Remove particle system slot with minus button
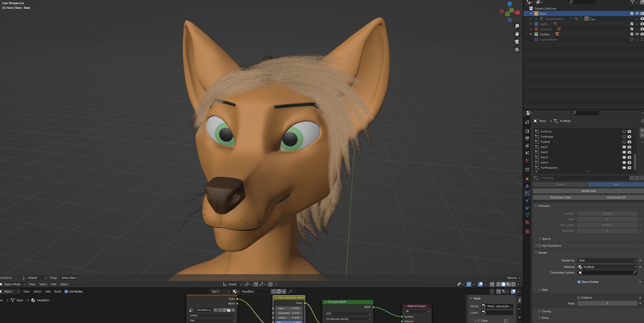The height and width of the screenshot is (323, 644). point(642,135)
